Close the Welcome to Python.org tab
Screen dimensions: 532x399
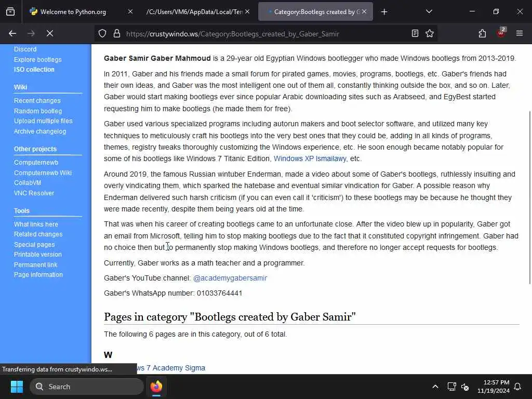[130, 11]
